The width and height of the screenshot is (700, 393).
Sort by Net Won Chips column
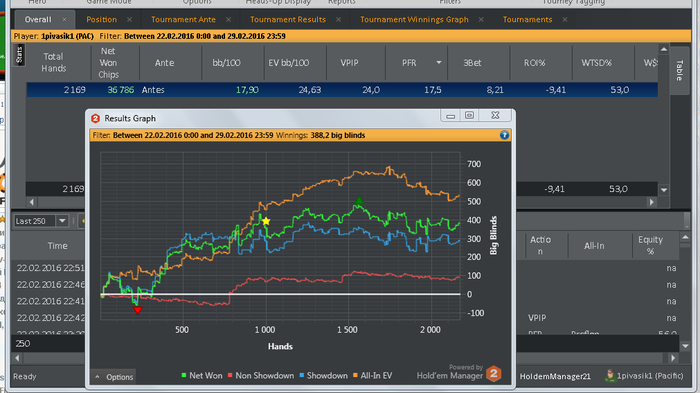108,63
